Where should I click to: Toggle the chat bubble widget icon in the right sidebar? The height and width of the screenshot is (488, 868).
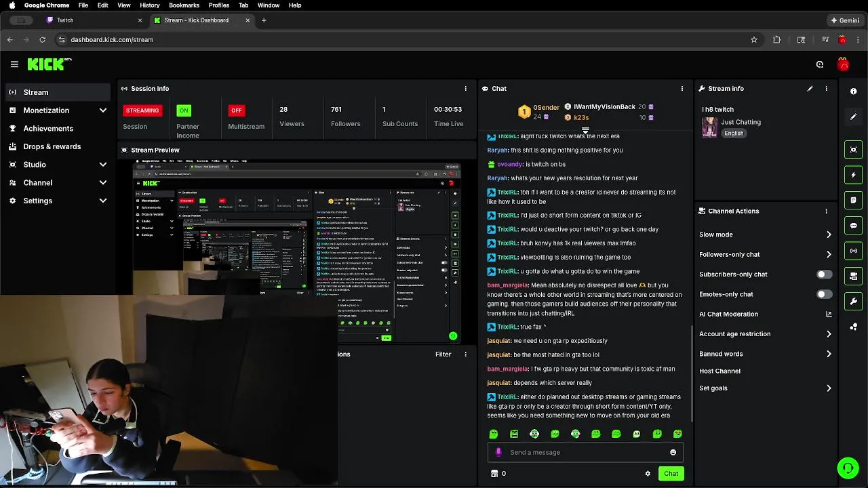pyautogui.click(x=853, y=226)
